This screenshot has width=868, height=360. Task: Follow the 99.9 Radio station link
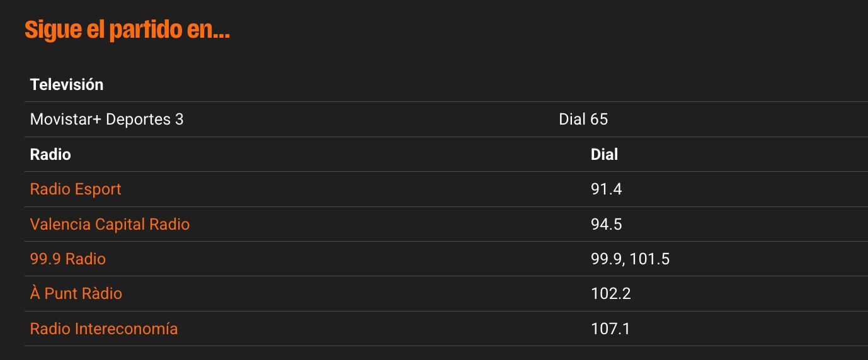point(67,259)
